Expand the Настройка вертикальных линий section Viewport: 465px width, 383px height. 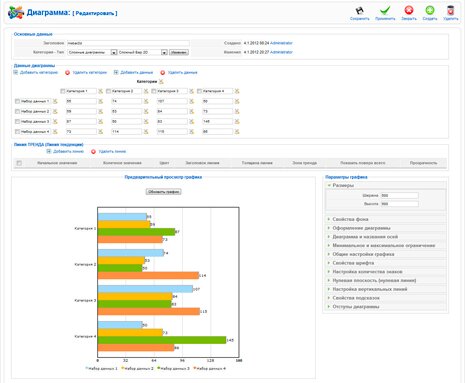coord(385,289)
